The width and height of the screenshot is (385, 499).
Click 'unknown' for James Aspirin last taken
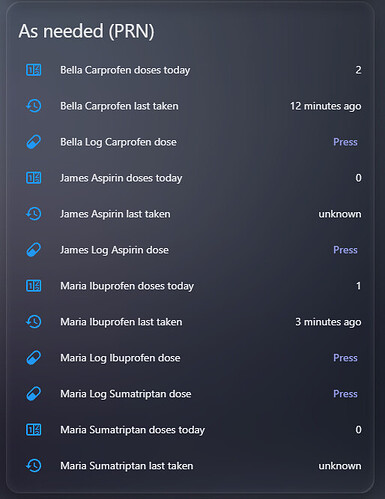pos(340,214)
